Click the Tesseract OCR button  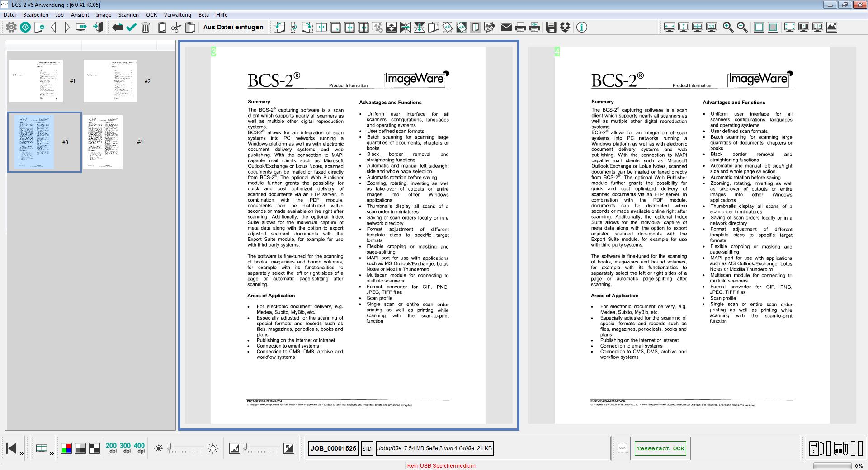click(660, 448)
